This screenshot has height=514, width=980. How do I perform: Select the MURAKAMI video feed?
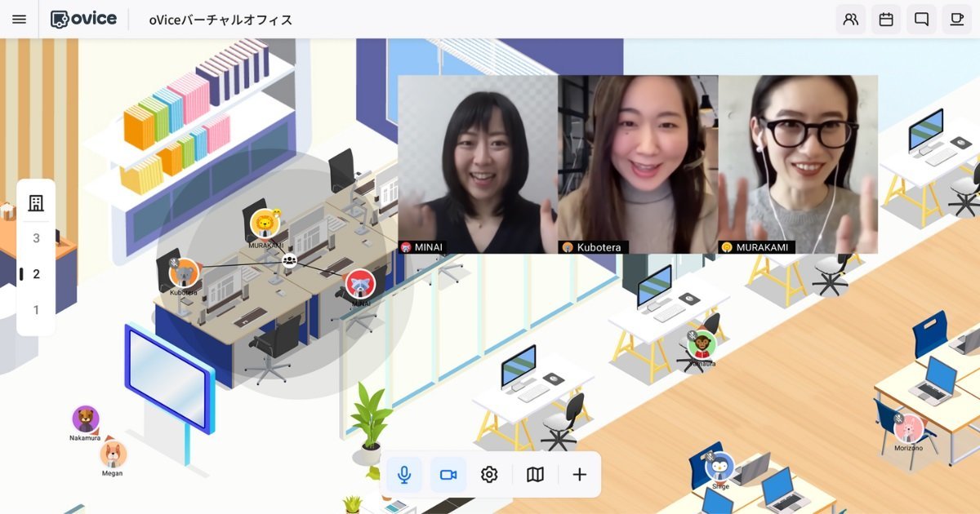pyautogui.click(x=798, y=164)
